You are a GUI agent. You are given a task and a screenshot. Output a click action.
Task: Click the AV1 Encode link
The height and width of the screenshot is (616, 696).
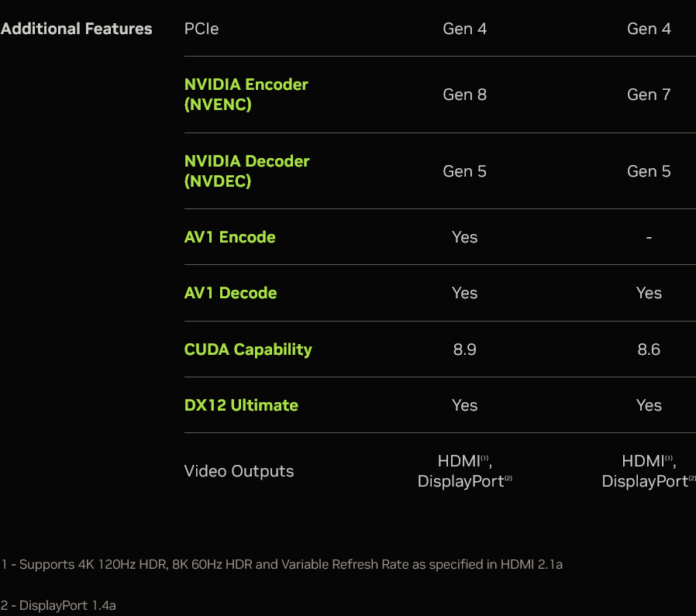(x=229, y=237)
